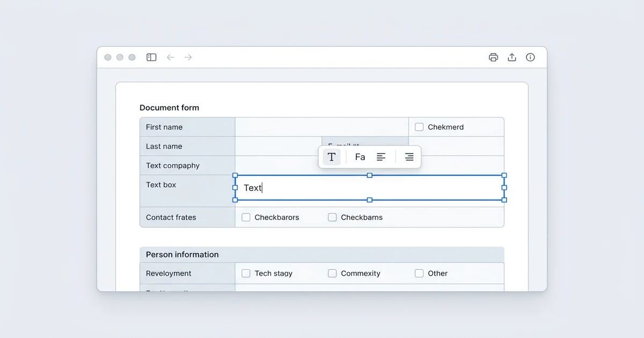Click the top-center selection handle
The image size is (644, 338).
tap(369, 175)
